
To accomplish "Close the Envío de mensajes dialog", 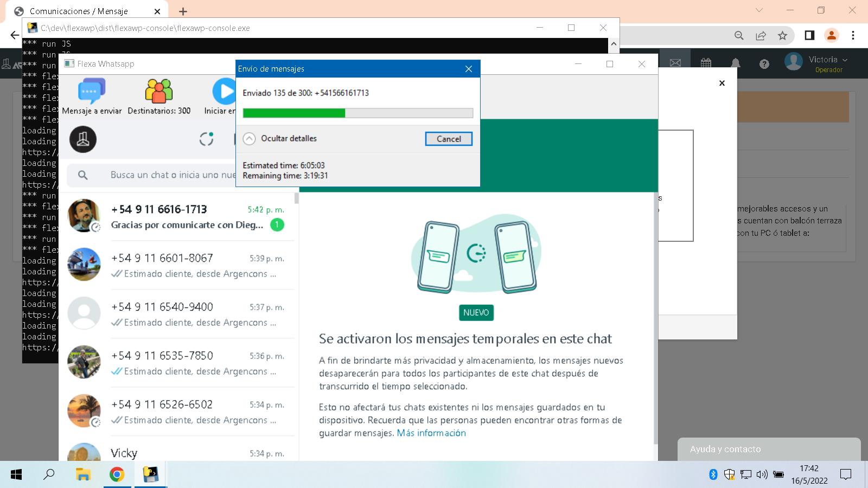I will 469,69.
